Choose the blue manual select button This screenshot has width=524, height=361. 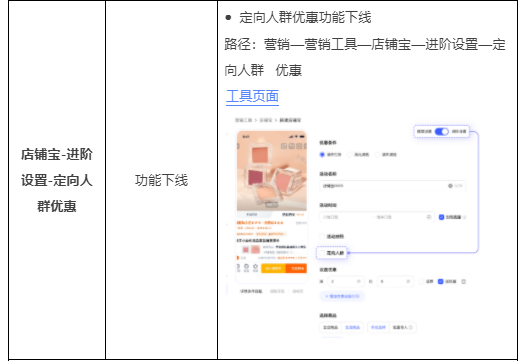click(378, 327)
